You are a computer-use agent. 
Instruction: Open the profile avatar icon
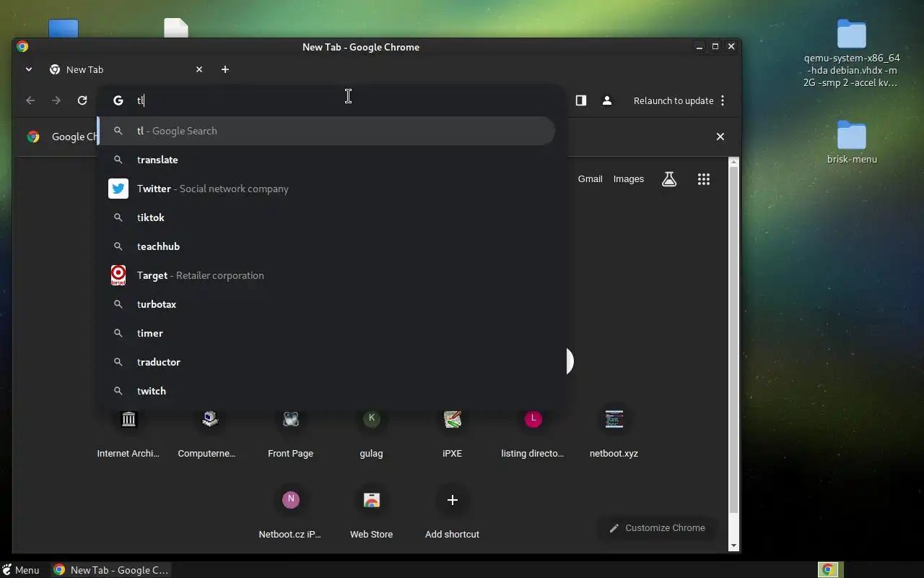coord(607,100)
